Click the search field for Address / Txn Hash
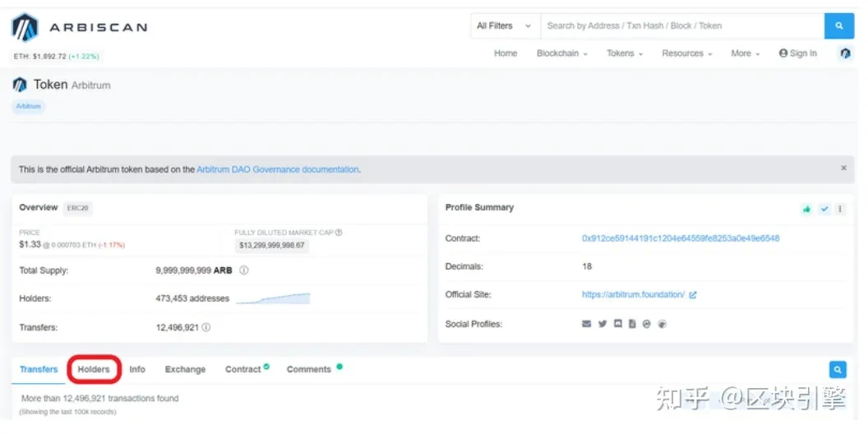The width and height of the screenshot is (868, 434). pos(682,26)
